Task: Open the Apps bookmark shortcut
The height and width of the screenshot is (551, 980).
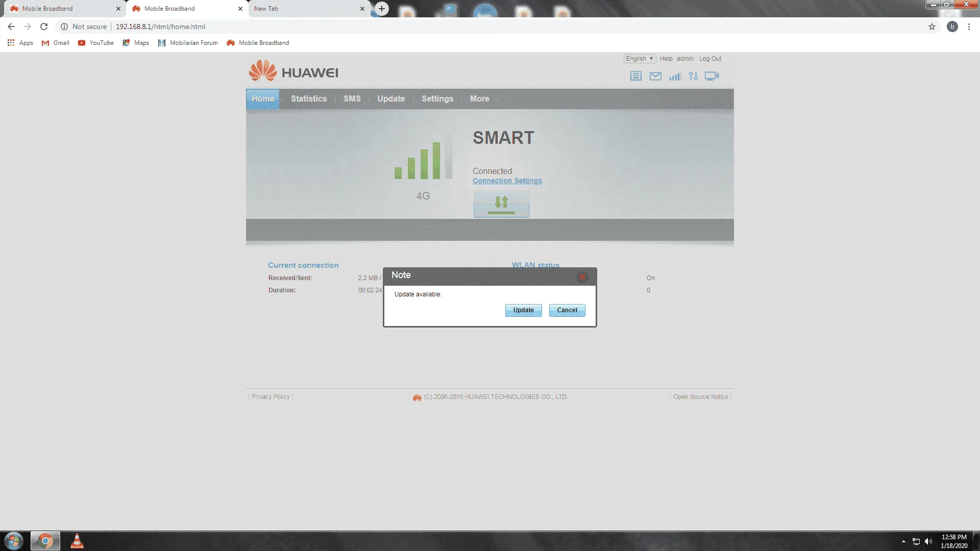Action: 20,43
